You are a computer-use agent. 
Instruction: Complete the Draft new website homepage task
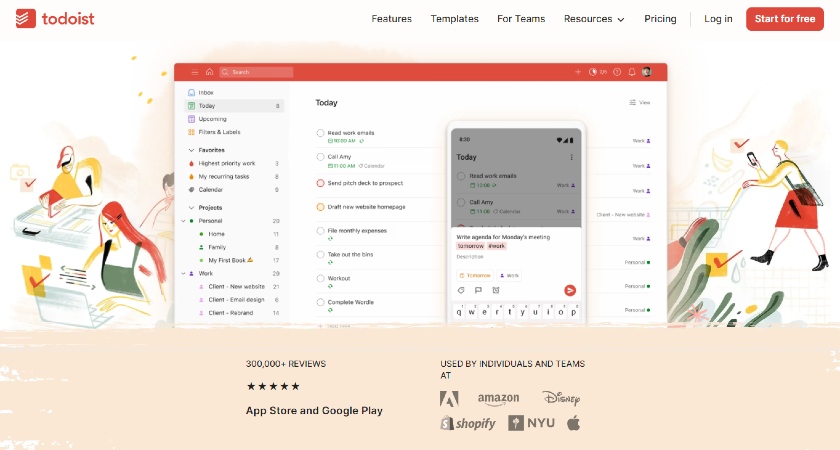[x=320, y=207]
